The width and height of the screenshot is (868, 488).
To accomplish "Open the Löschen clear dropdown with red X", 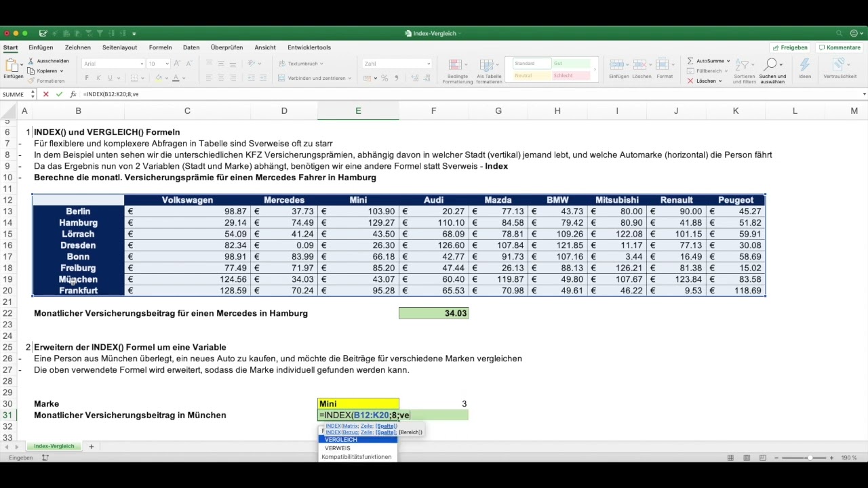I will coord(705,81).
